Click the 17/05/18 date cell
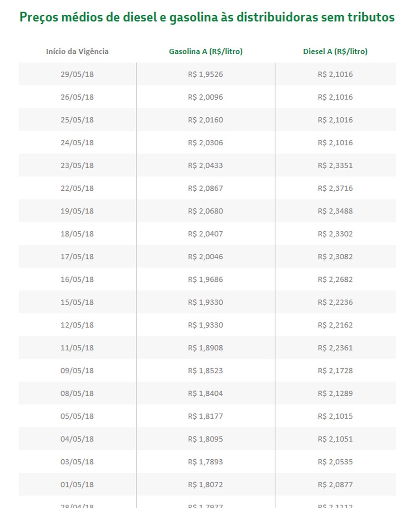Viewport: 420px width, 508px height. (x=77, y=256)
